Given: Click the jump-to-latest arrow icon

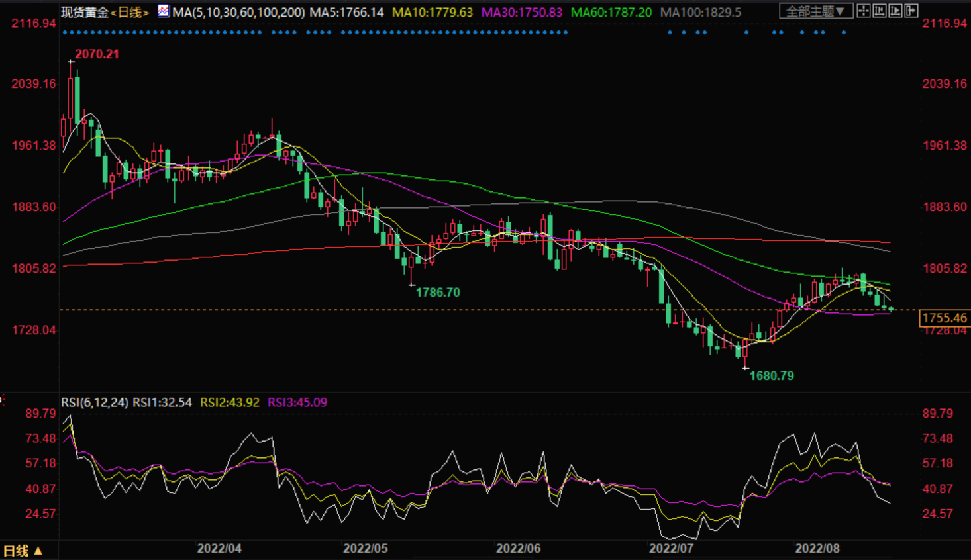Looking at the screenshot, I should tap(911, 11).
